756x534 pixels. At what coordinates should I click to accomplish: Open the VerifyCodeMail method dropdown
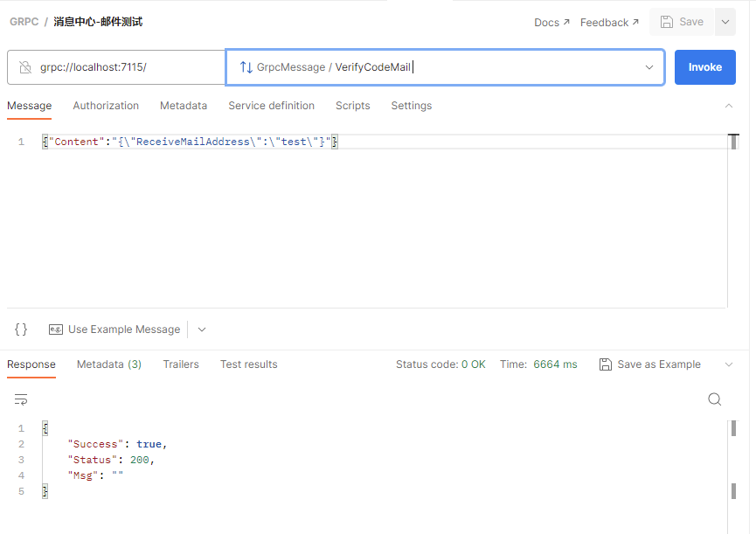click(648, 67)
